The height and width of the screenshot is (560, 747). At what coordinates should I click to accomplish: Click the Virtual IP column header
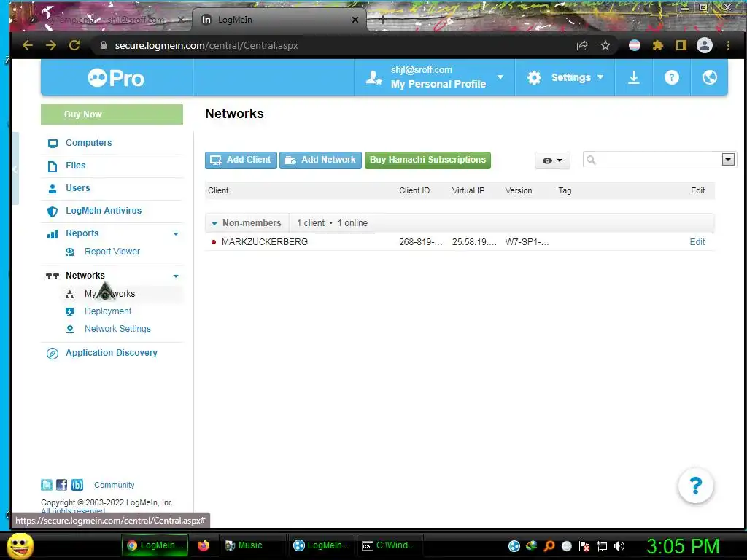[x=468, y=190]
